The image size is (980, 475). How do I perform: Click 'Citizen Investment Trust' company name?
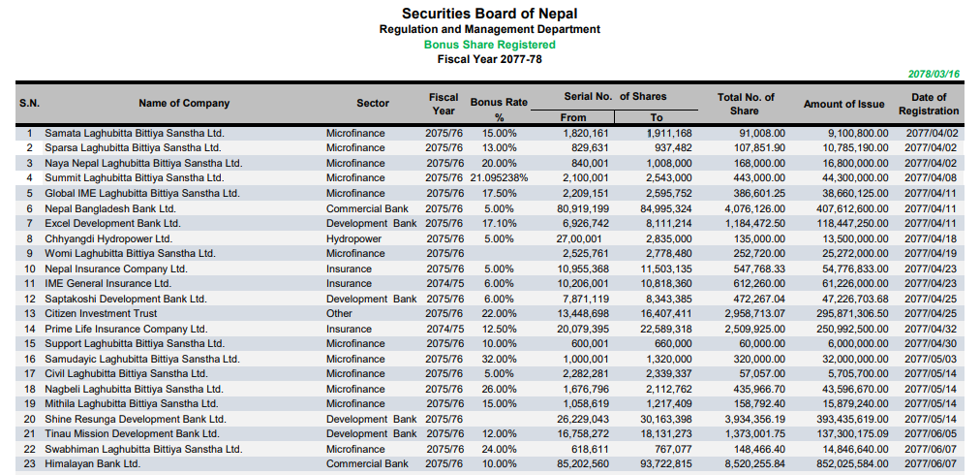pos(101,314)
